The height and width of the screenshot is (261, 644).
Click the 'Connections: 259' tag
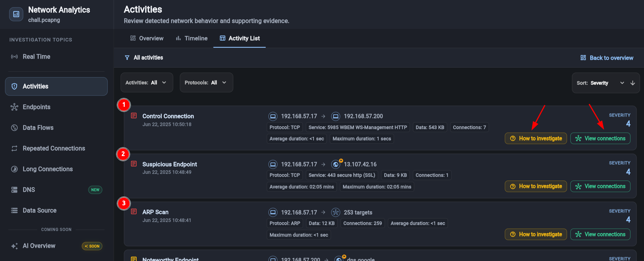pyautogui.click(x=362, y=223)
